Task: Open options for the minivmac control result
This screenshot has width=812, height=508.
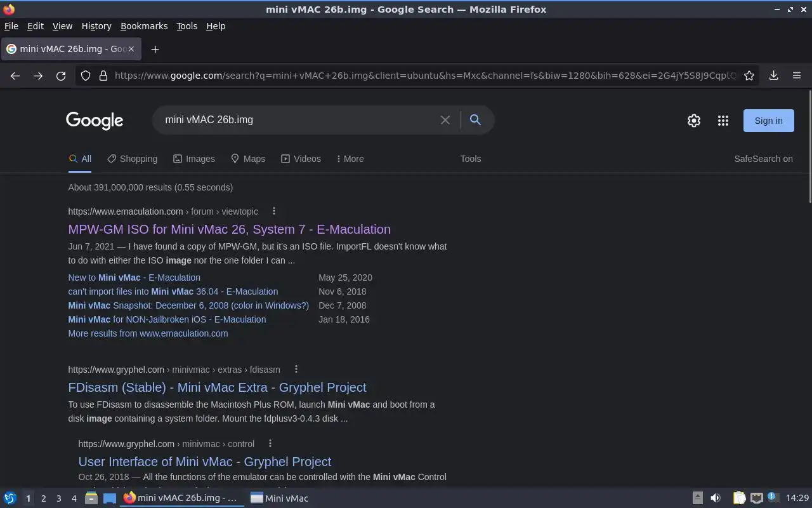Action: pos(270,444)
